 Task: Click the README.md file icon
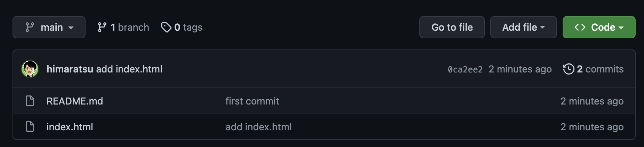[x=30, y=101]
